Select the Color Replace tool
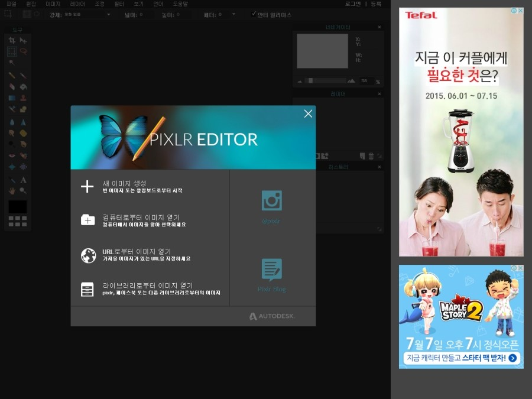This screenshot has width=532, height=399. (12, 109)
